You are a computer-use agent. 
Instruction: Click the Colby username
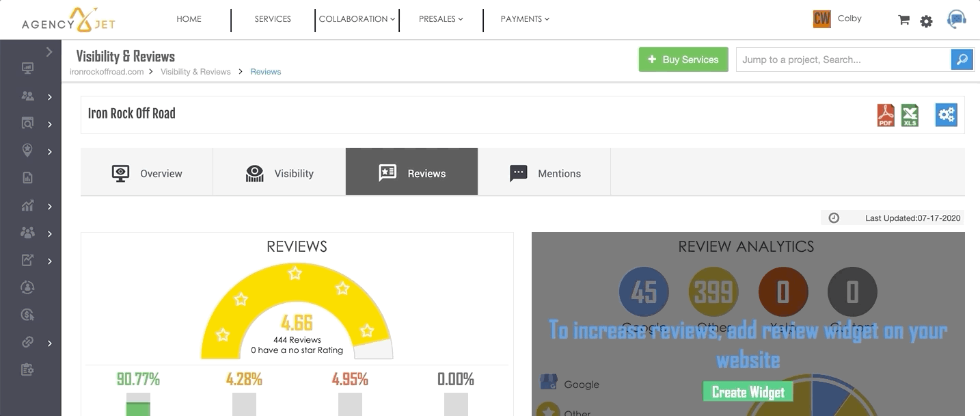(849, 18)
